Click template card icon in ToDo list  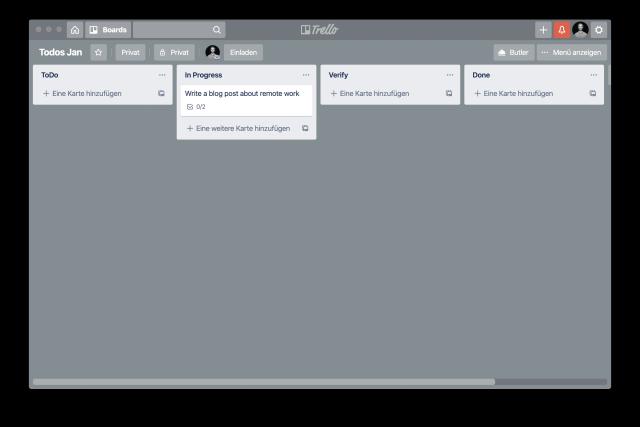click(x=161, y=93)
